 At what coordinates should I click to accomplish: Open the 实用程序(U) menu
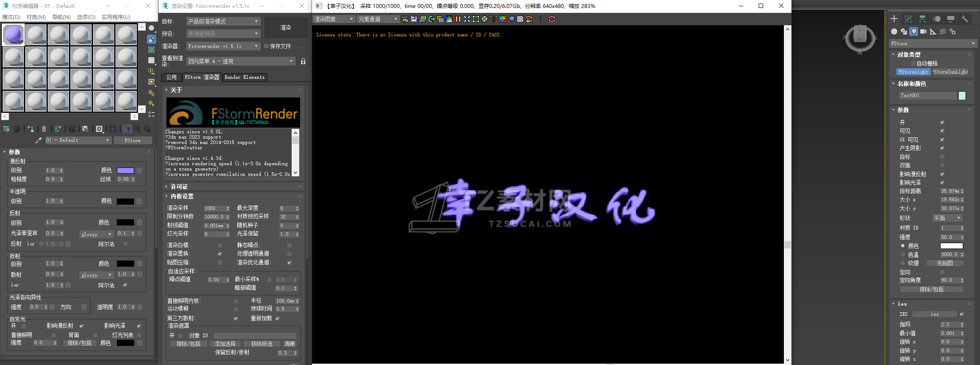[116, 17]
